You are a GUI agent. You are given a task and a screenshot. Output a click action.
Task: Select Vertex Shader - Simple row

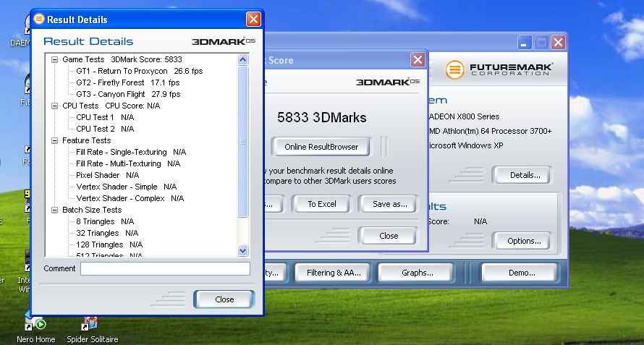click(x=126, y=187)
